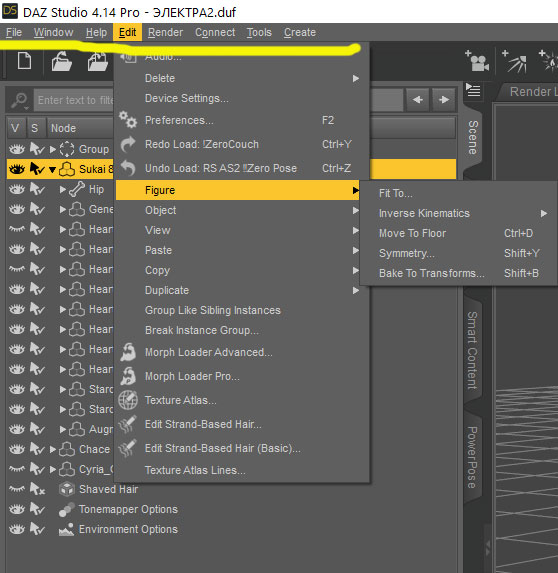Toggle visibility eye for Tonemapper Options
This screenshot has width=558, height=573.
[x=17, y=509]
